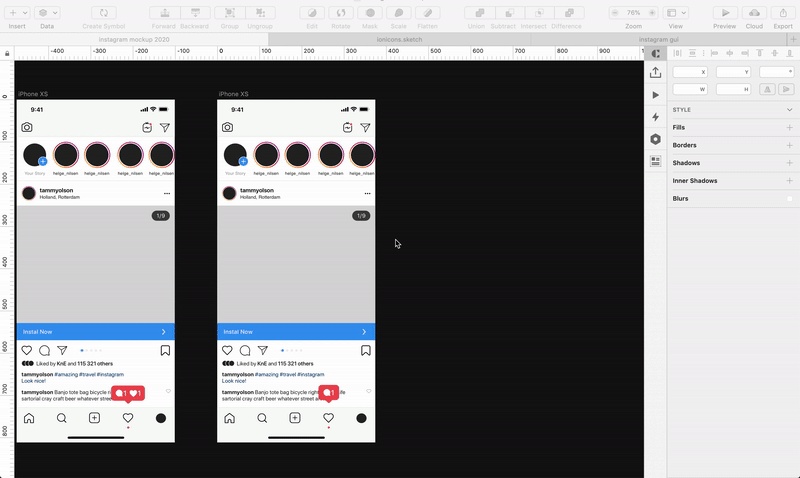Add a new fill with plus button
This screenshot has width=800, height=478.
[x=789, y=128]
